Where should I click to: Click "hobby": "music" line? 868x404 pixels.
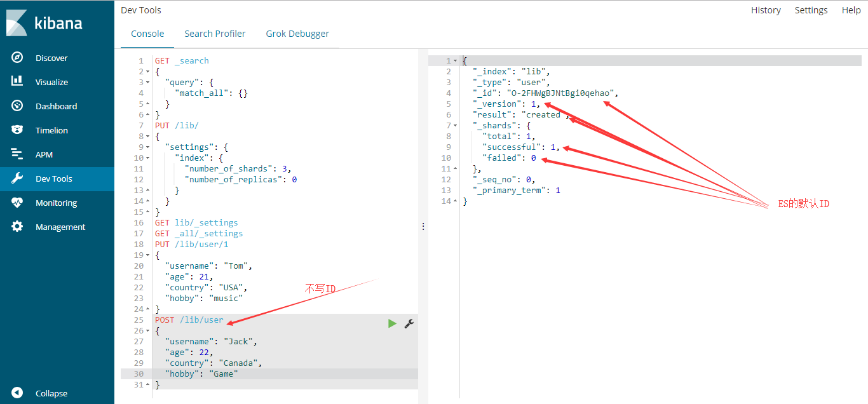point(204,299)
